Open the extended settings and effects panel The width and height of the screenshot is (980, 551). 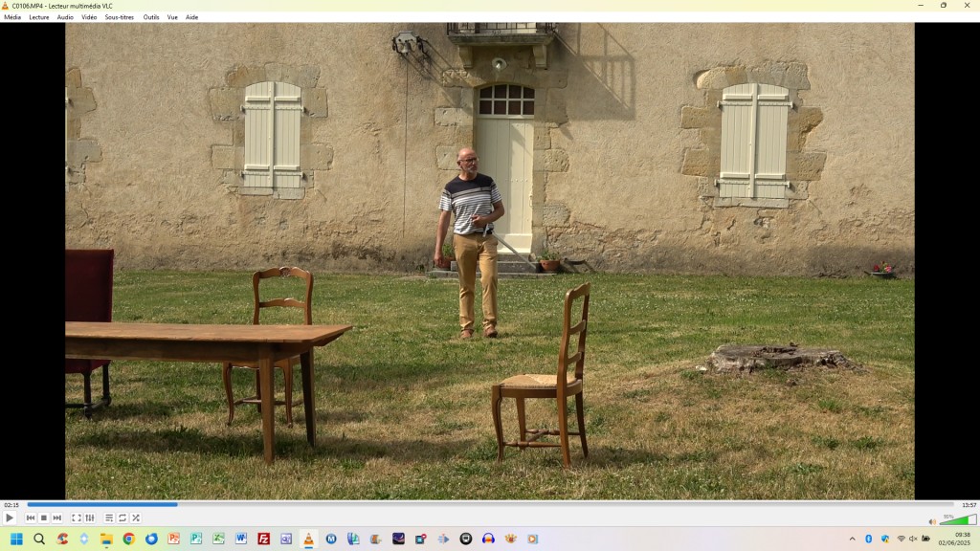coord(90,518)
